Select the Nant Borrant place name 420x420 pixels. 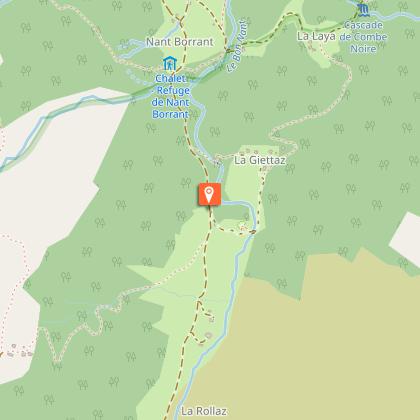(x=180, y=42)
